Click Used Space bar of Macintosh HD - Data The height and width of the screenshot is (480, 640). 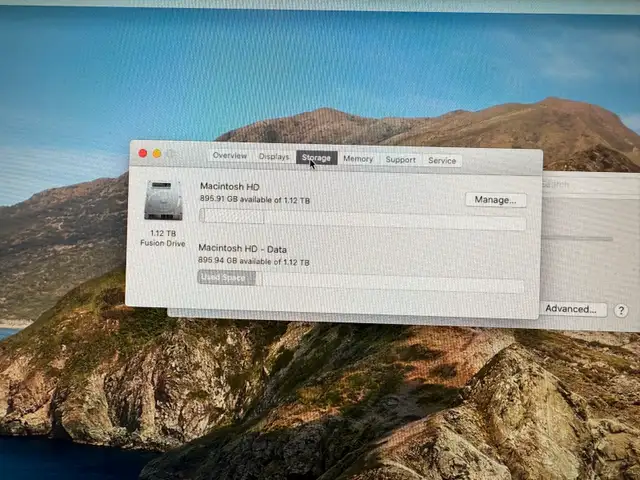point(227,278)
